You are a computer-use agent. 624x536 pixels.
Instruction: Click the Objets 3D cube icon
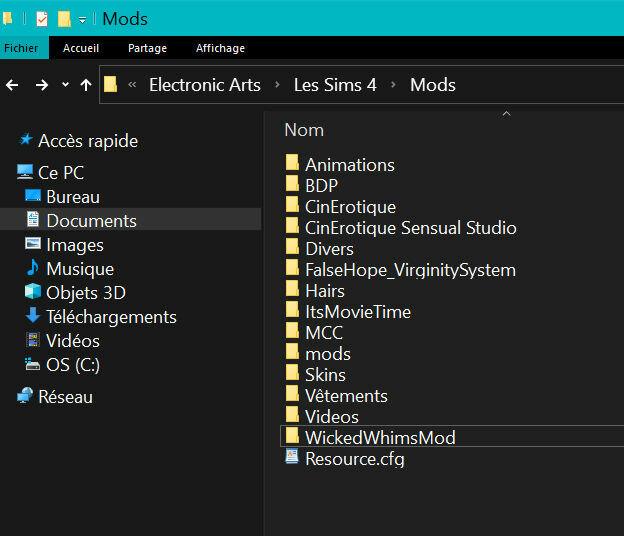[x=33, y=291]
